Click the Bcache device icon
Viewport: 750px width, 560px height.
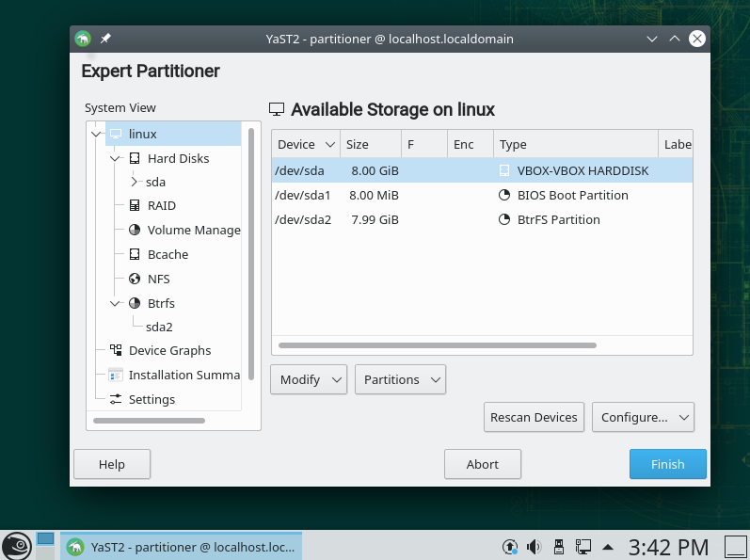coord(135,255)
